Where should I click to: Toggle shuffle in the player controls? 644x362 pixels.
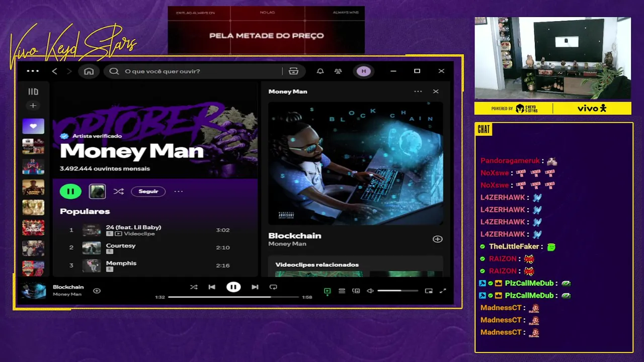(x=194, y=287)
